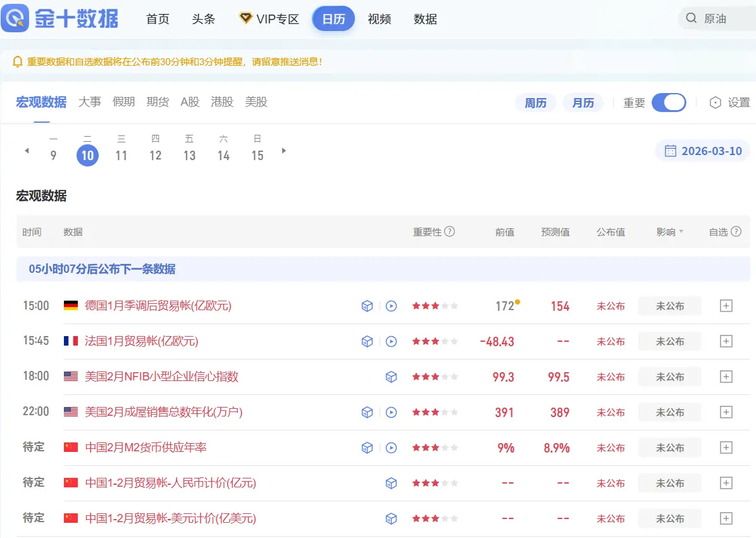This screenshot has height=538, width=756.
Task: Expand the 影响 column filter dropdown
Action: 670,232
